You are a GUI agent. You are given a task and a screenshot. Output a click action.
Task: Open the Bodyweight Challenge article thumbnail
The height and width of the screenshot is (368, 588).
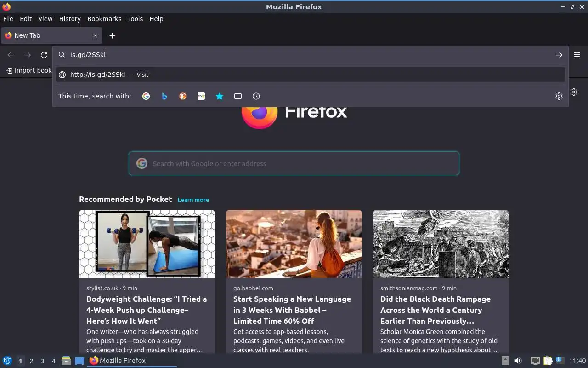coord(147,244)
